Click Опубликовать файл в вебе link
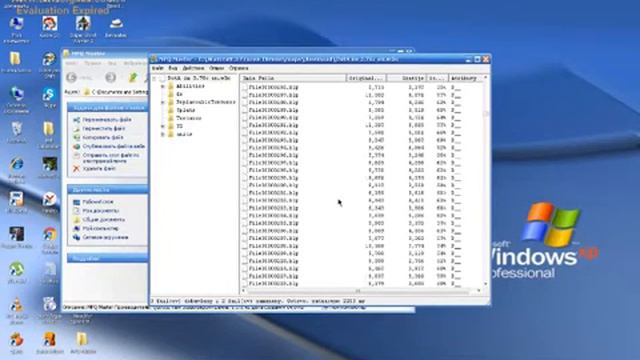The height and width of the screenshot is (360, 640). [x=113, y=147]
